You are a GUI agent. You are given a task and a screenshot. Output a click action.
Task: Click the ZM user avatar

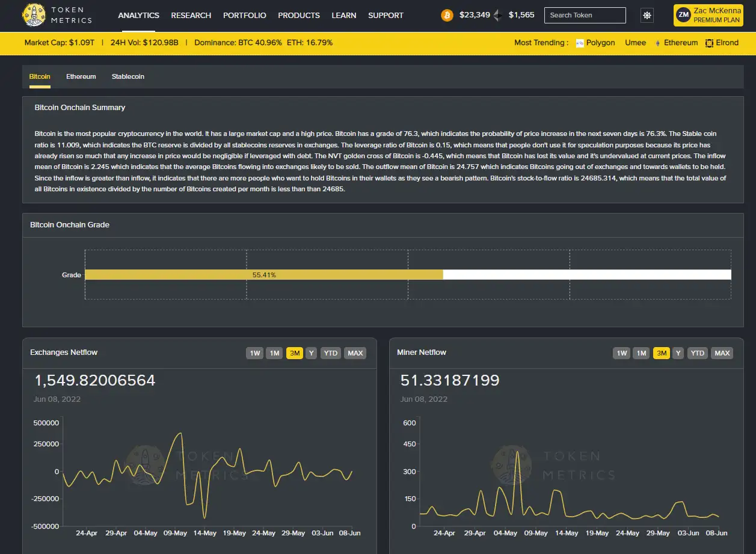683,15
